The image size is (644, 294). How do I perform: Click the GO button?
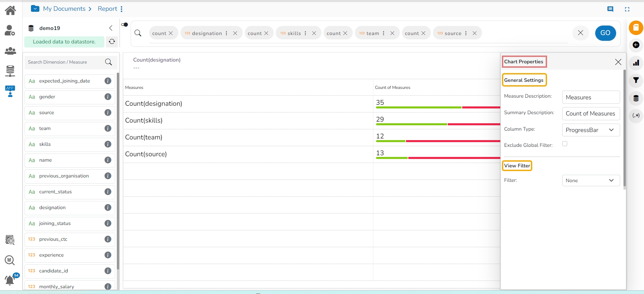[x=605, y=33]
